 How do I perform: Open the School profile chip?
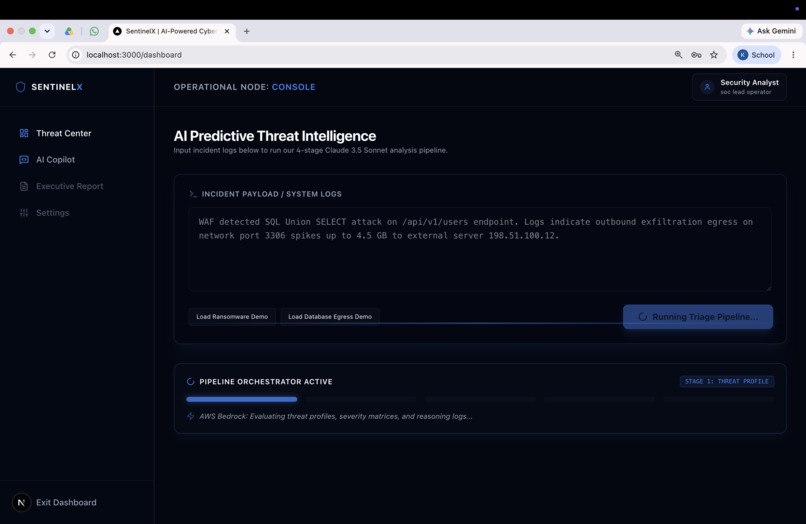(756, 55)
